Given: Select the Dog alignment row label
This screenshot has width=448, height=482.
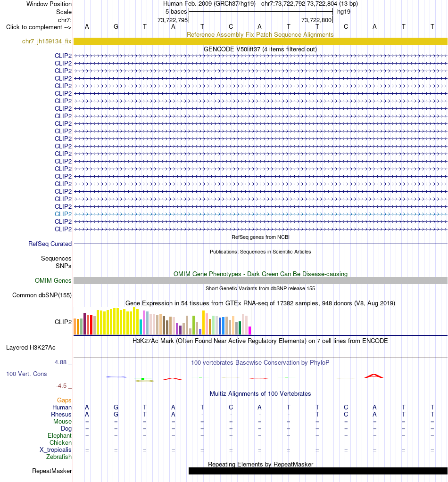Looking at the screenshot, I should (66, 428).
